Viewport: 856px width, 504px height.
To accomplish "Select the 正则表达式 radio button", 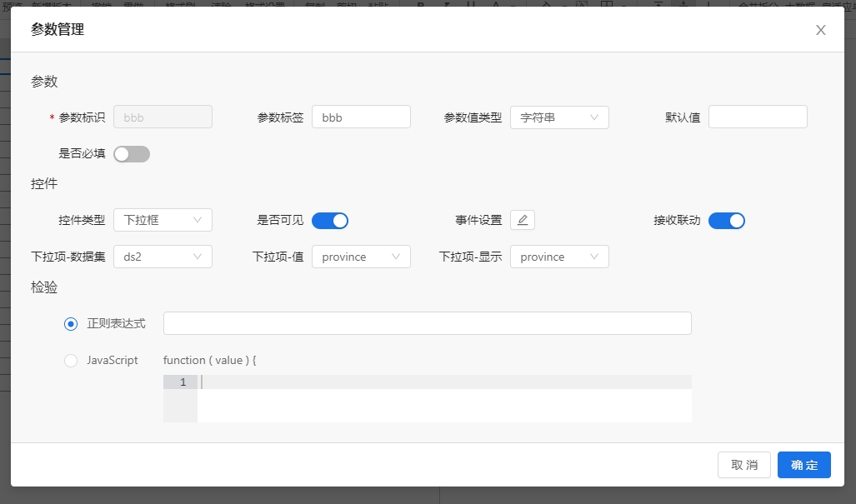I will [71, 324].
